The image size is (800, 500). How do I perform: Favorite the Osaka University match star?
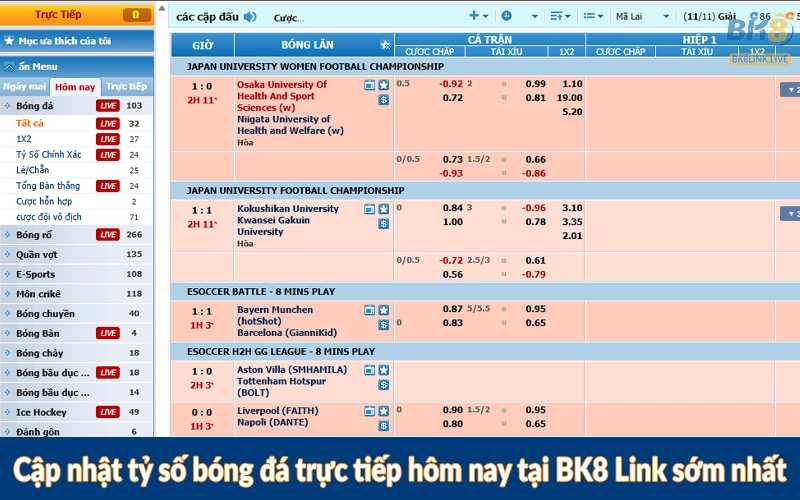[384, 85]
